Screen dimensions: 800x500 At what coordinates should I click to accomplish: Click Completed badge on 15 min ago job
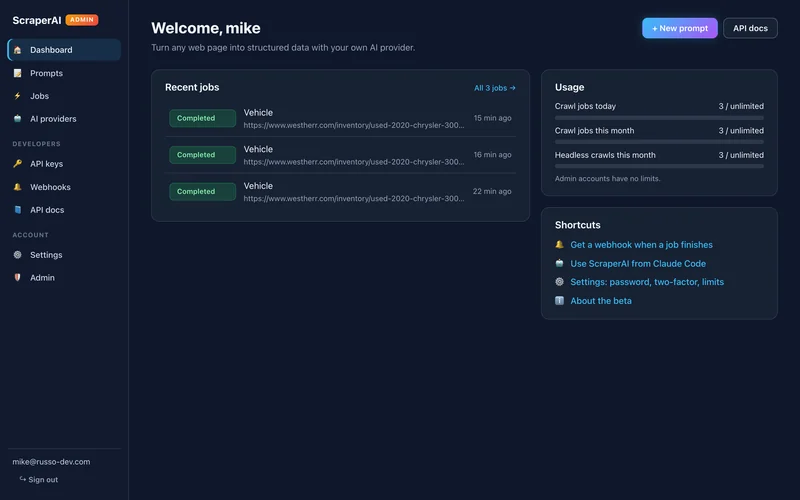[x=203, y=118]
